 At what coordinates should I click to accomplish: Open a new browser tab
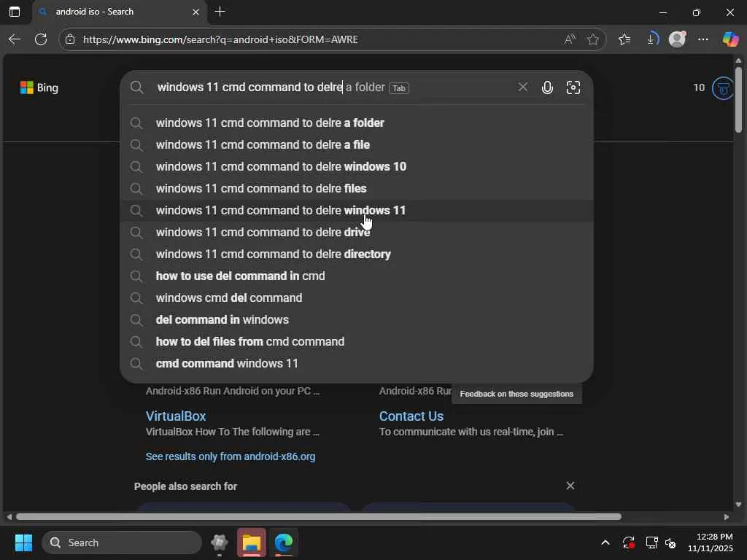(x=220, y=12)
